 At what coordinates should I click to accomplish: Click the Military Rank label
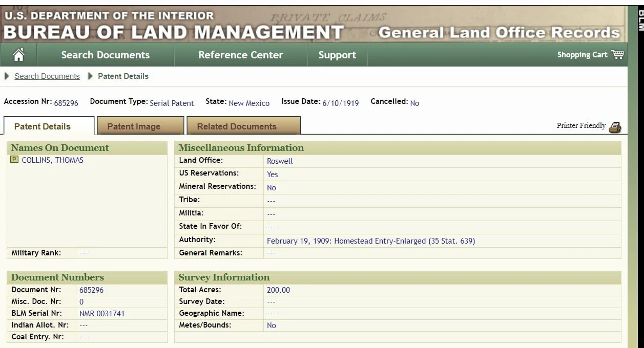click(x=36, y=253)
